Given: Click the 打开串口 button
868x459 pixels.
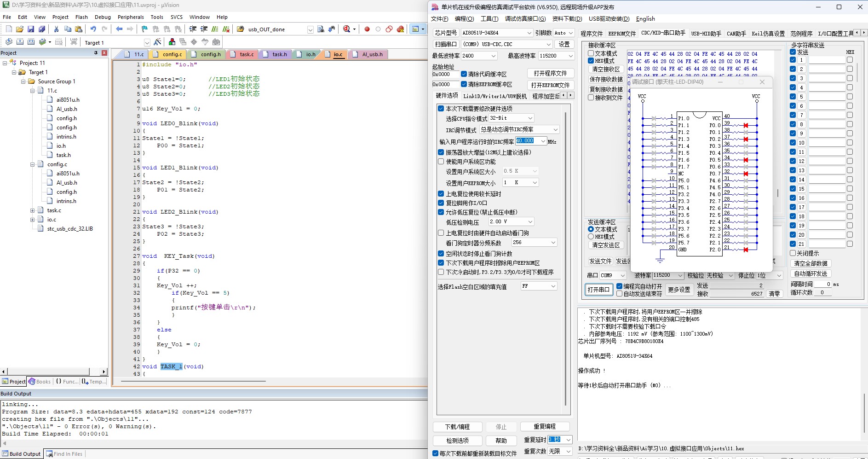Looking at the screenshot, I should [598, 290].
